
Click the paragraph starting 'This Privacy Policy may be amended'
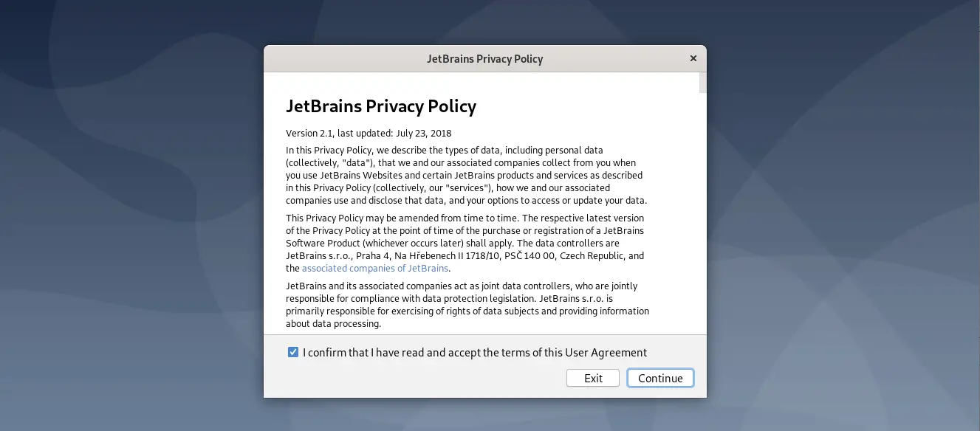click(465, 243)
